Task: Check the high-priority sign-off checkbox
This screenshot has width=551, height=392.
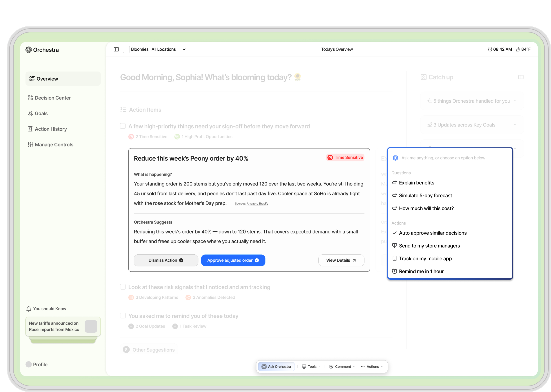Action: [123, 126]
